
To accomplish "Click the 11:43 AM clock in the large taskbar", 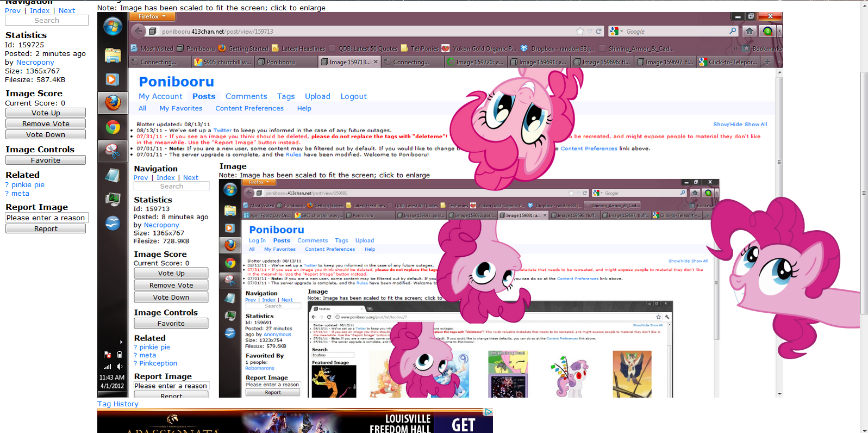I will [x=112, y=377].
